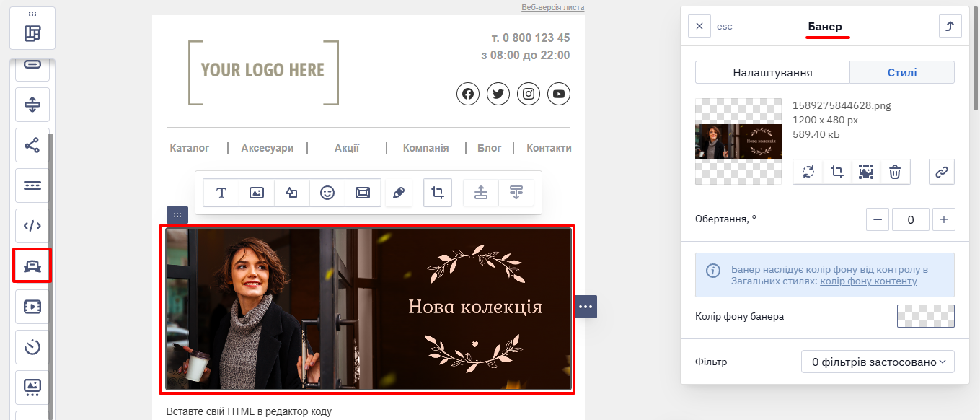Open the колір фону контенту link

pos(868,281)
